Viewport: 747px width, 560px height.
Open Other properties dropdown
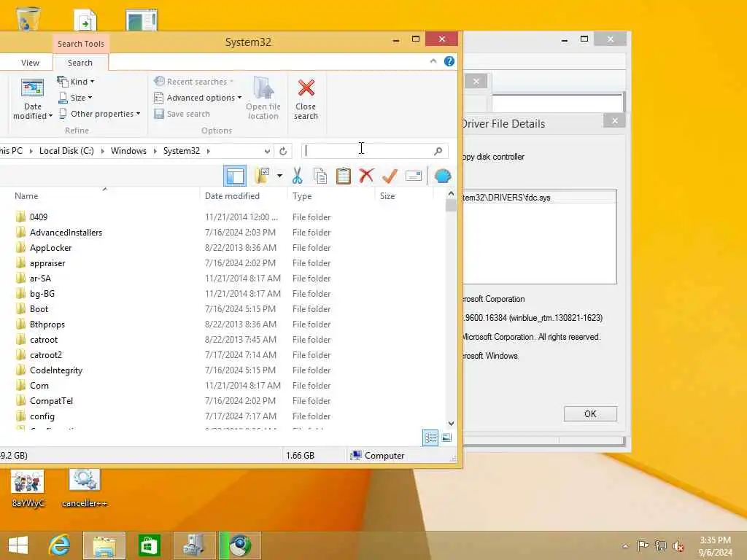pos(99,114)
